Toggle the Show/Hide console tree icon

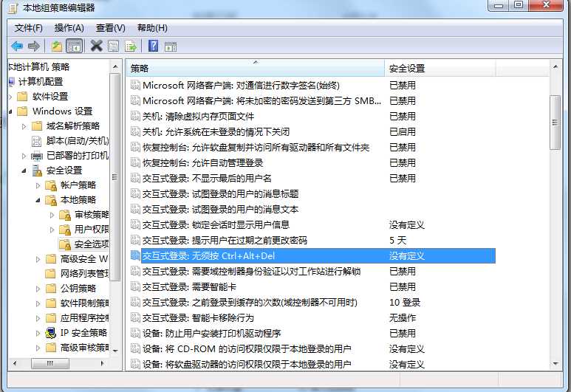click(x=75, y=47)
